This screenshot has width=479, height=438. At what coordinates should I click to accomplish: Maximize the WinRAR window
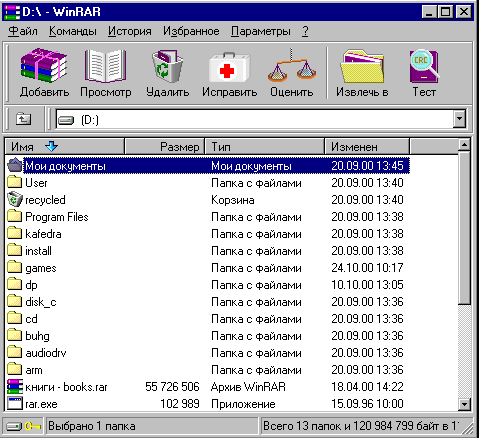[446, 12]
